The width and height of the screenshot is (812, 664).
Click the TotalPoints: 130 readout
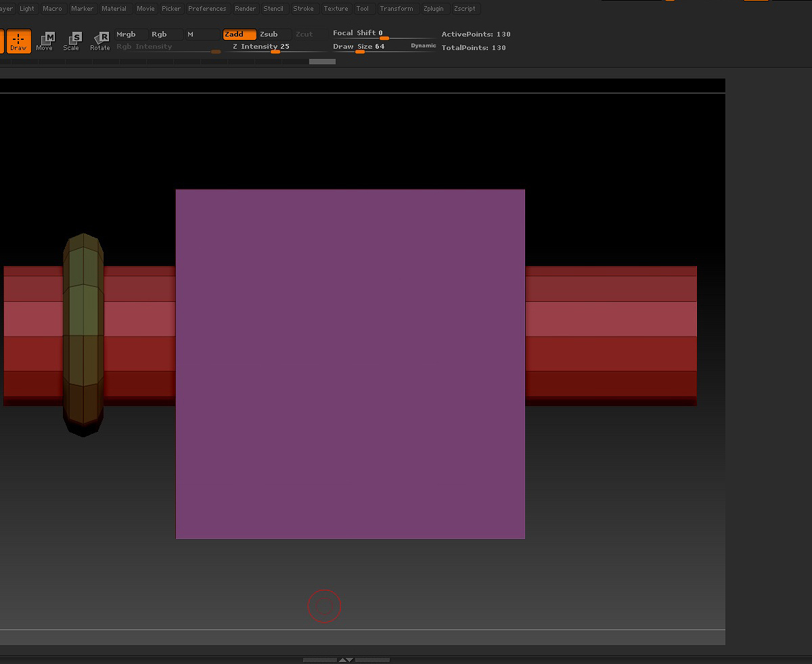tap(474, 48)
